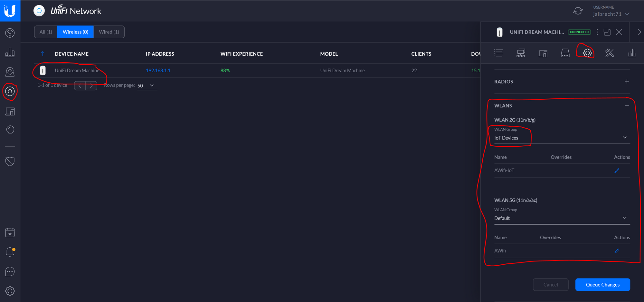Click the Dream Machine device icon in the table

tap(43, 70)
